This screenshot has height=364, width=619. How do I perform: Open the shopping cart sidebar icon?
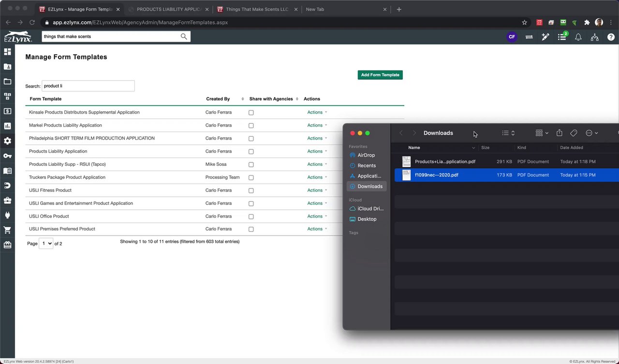(x=7, y=230)
